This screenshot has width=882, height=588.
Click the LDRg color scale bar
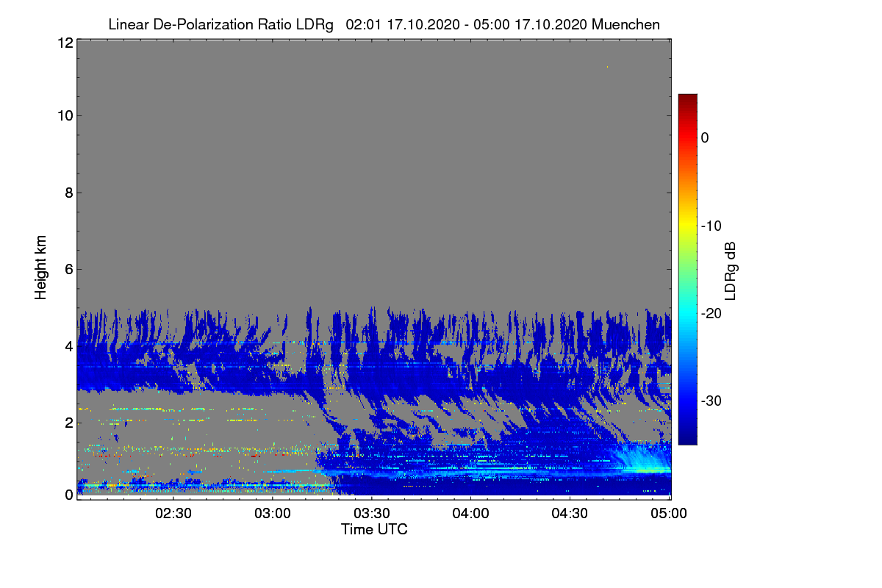[x=687, y=269]
